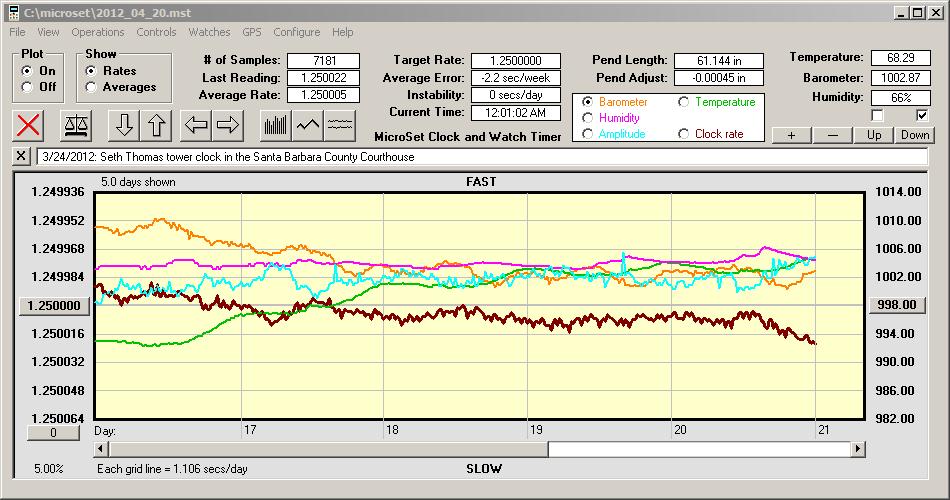Click the Average Error value field
Image resolution: width=950 pixels, height=500 pixels.
point(516,78)
